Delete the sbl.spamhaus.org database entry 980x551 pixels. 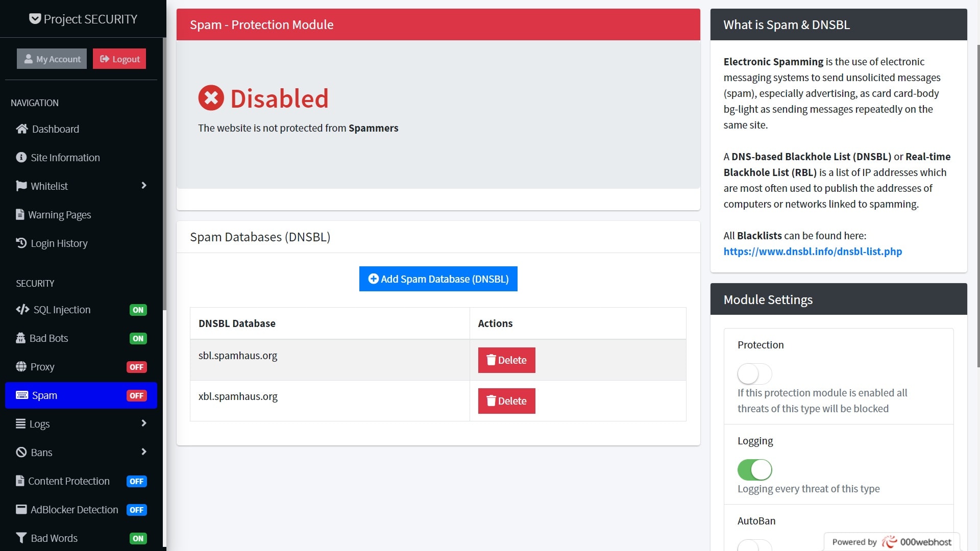(x=506, y=360)
